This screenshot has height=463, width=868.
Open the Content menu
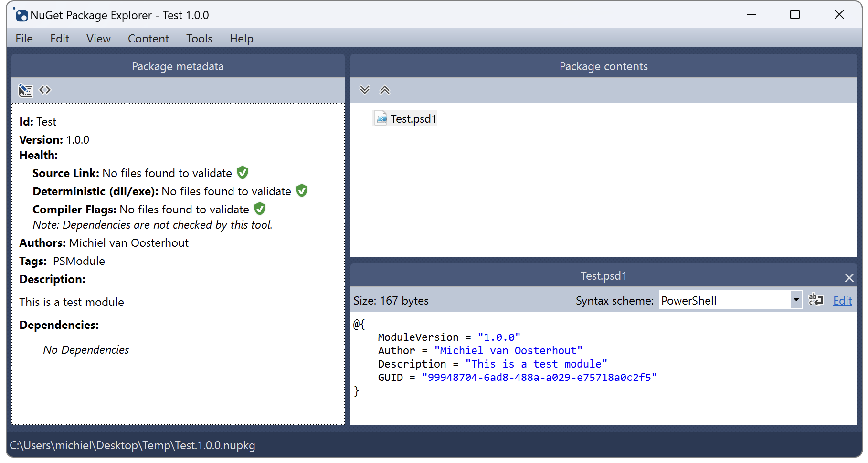coord(148,39)
